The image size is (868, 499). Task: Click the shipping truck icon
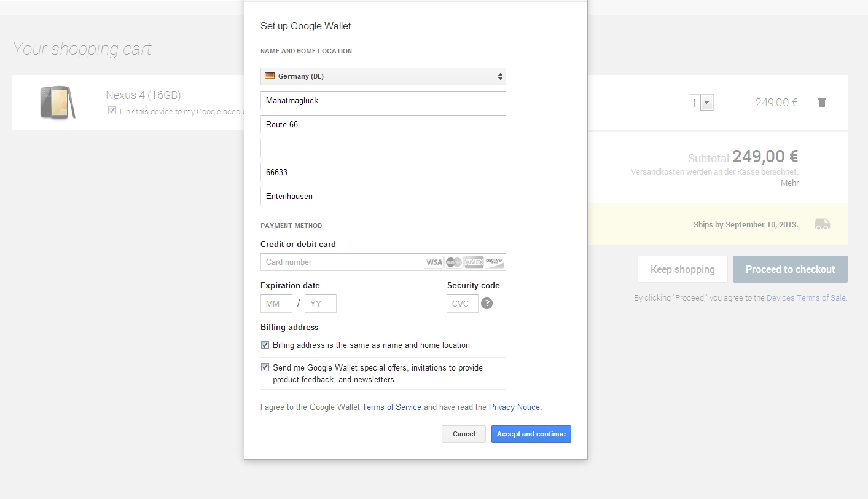pyautogui.click(x=822, y=224)
